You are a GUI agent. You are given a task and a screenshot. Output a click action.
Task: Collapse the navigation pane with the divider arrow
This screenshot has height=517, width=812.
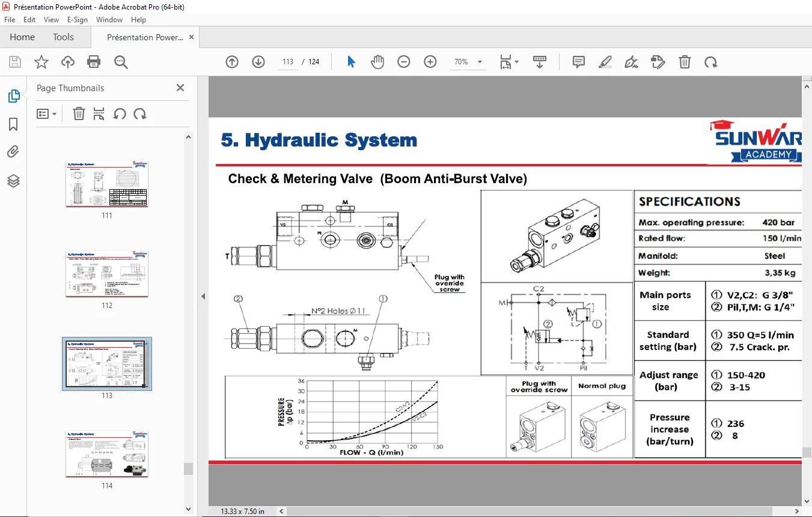203,296
